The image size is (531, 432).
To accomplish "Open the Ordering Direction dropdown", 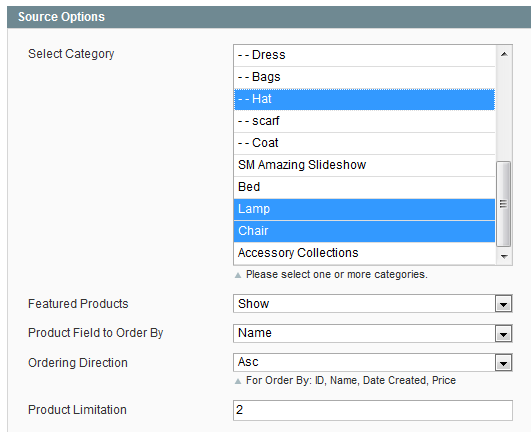I will tap(373, 362).
